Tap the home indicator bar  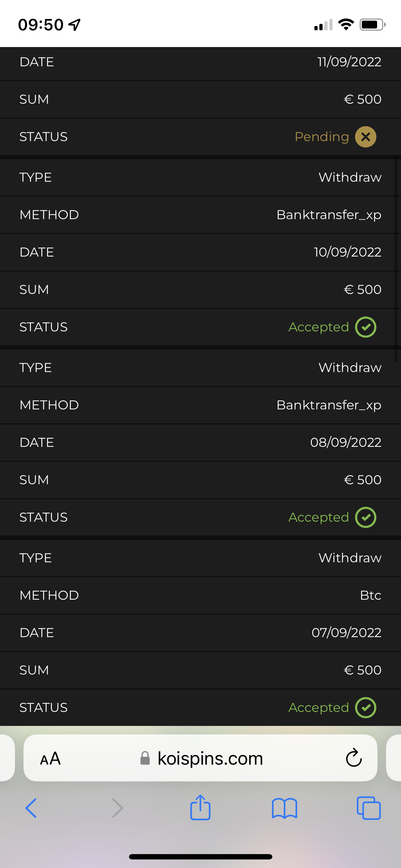point(200,857)
